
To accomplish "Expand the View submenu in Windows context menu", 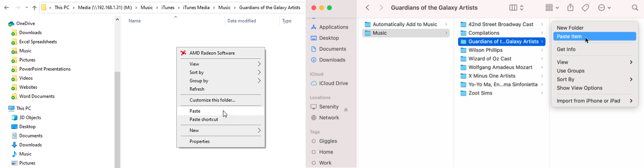I will pos(221,64).
